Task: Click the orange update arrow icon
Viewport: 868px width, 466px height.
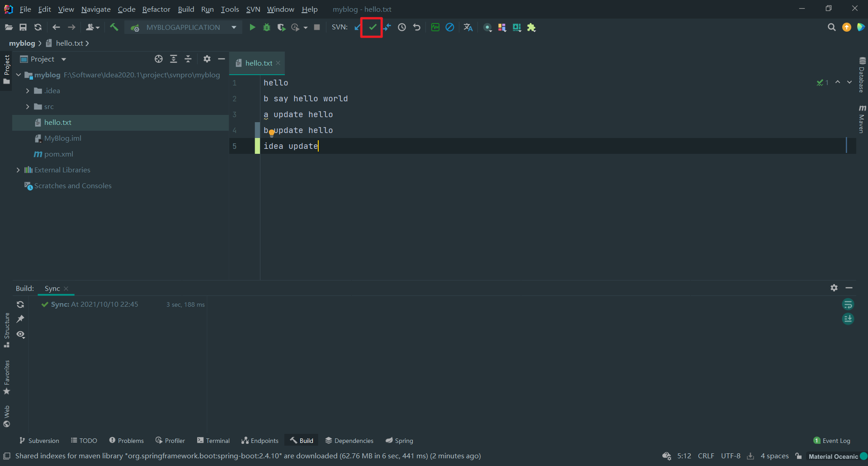Action: click(846, 28)
